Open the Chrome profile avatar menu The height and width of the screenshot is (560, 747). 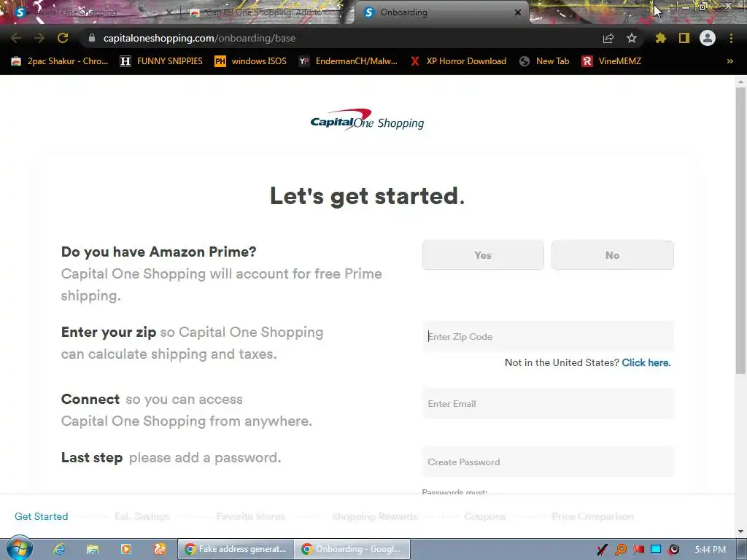(708, 38)
